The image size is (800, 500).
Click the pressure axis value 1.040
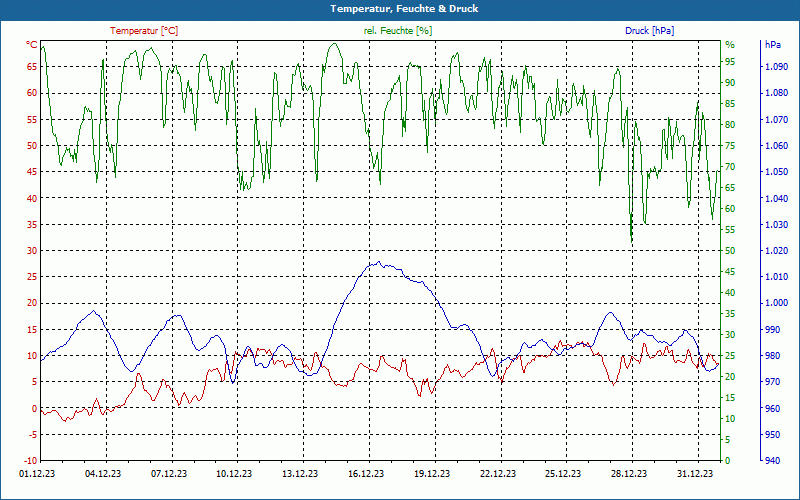coord(777,198)
